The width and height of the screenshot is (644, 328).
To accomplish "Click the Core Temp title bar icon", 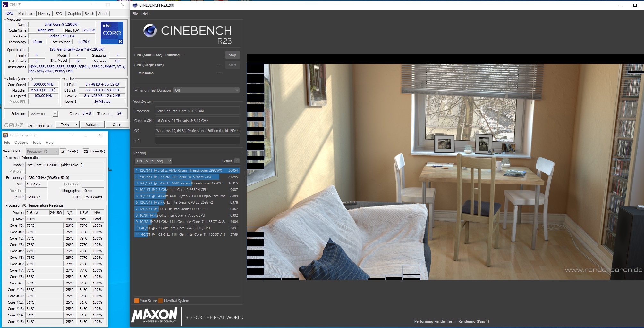I will [5, 135].
